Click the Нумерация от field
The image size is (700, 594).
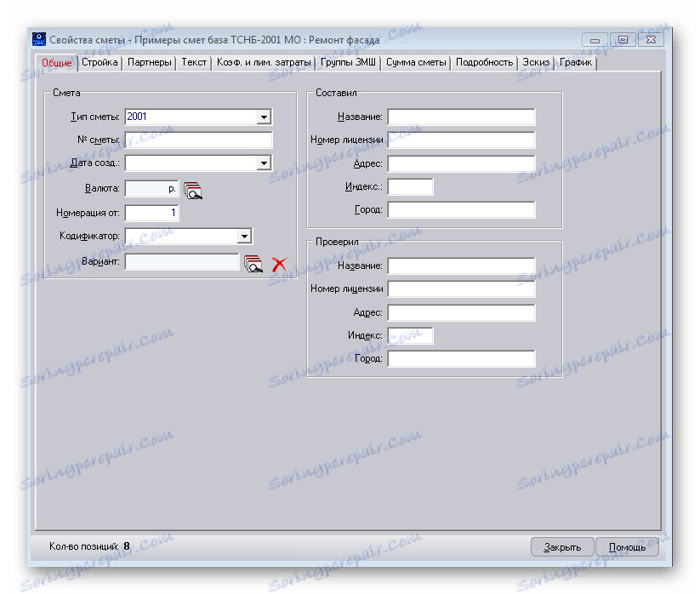pos(151,213)
